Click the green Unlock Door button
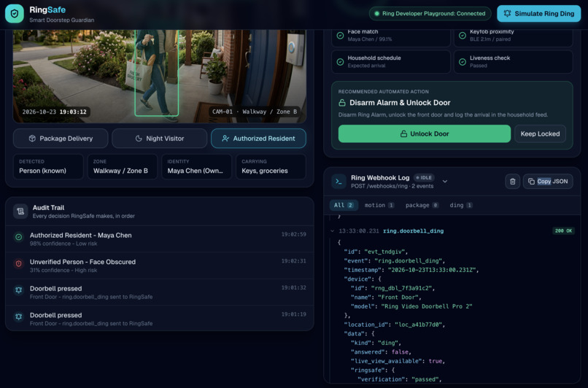588x388 pixels. (424, 134)
